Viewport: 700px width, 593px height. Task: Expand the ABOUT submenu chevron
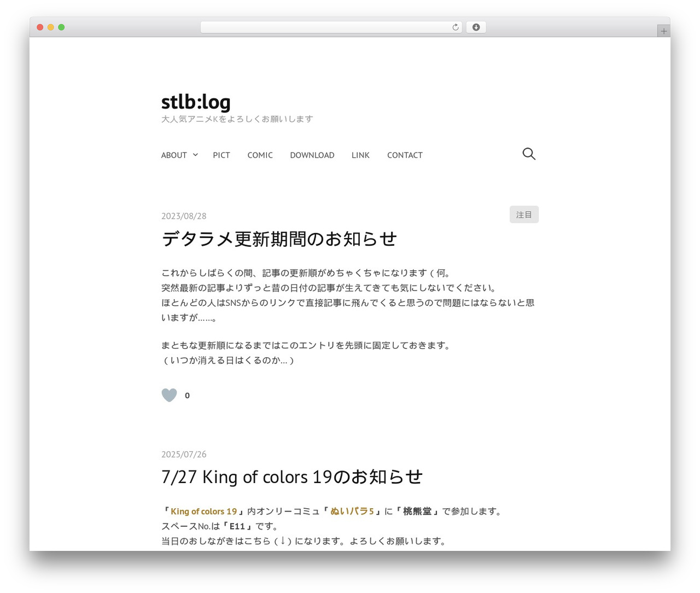point(195,155)
